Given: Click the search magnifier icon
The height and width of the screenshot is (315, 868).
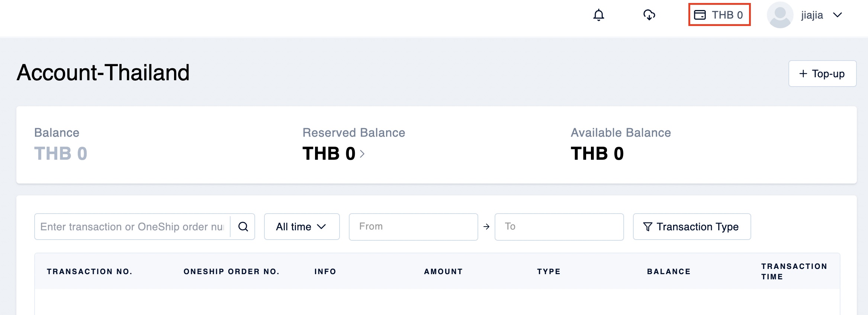Looking at the screenshot, I should tap(243, 227).
